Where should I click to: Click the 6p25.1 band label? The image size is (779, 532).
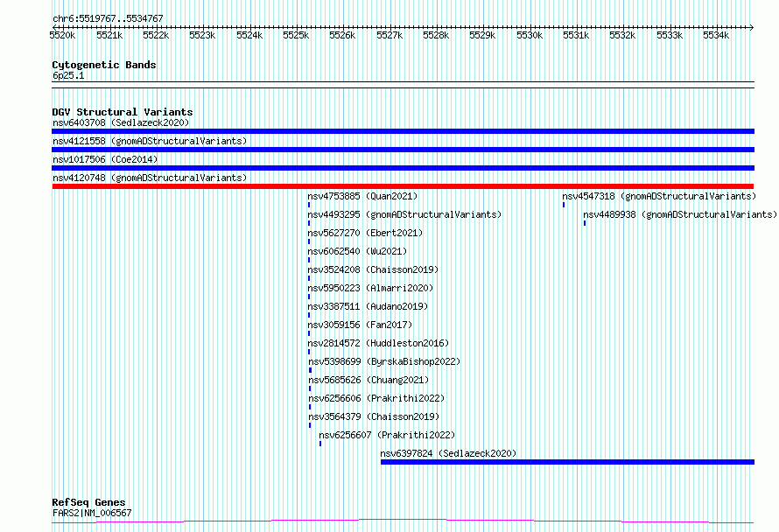pos(68,75)
